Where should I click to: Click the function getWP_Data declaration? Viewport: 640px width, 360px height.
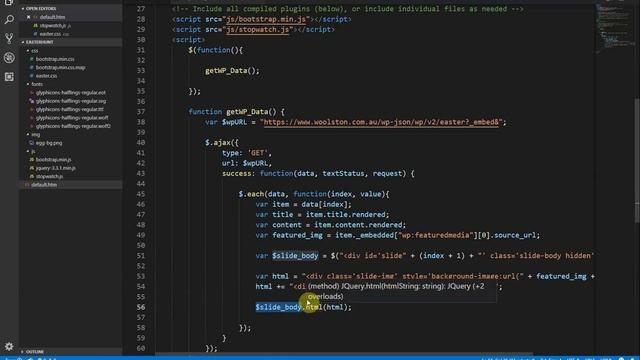tap(236, 112)
